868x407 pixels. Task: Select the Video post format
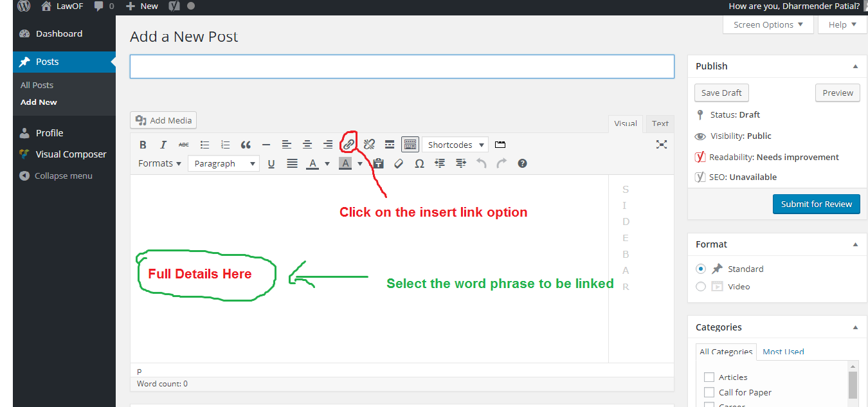(x=701, y=287)
